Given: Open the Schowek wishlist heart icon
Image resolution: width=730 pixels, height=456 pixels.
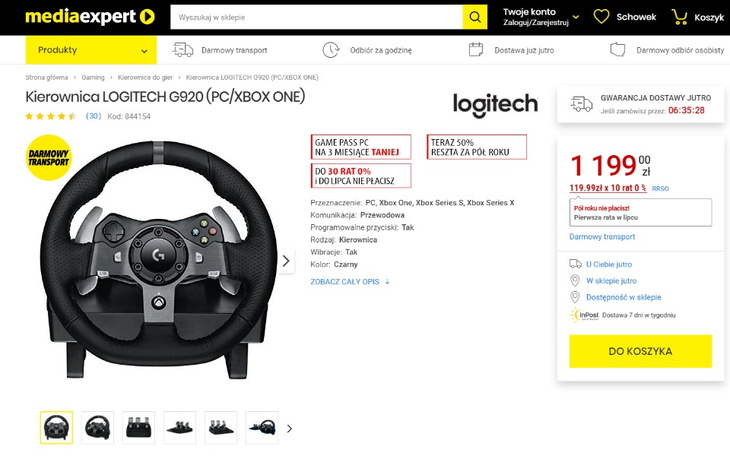Looking at the screenshot, I should [x=601, y=17].
